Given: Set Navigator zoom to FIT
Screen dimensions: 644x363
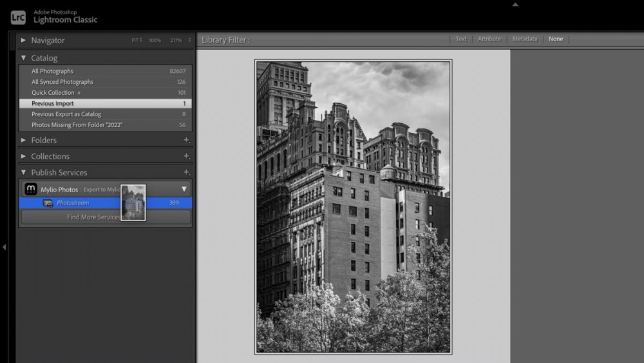Looking at the screenshot, I should (137, 41).
